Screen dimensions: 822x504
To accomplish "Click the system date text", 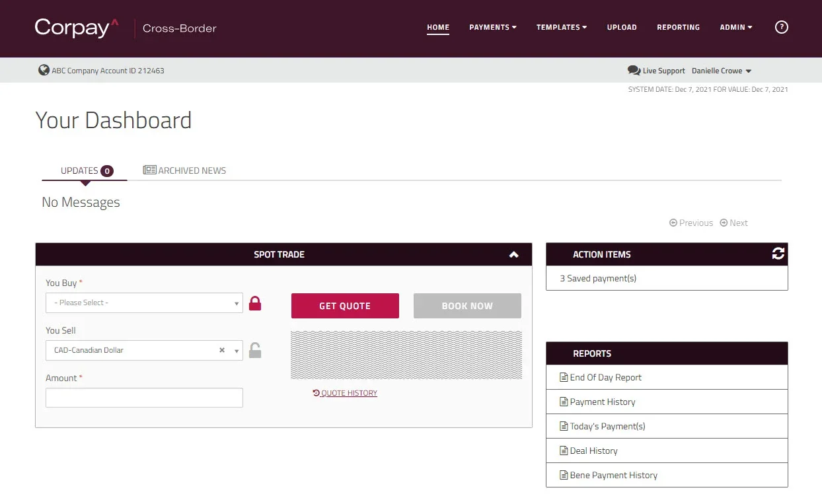I will (708, 89).
